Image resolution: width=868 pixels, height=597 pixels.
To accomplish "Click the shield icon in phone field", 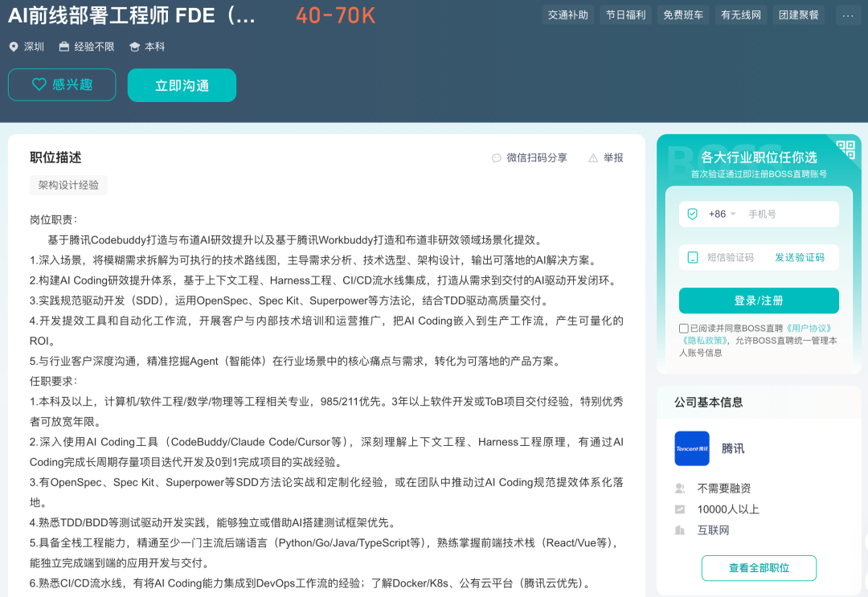I will [693, 214].
